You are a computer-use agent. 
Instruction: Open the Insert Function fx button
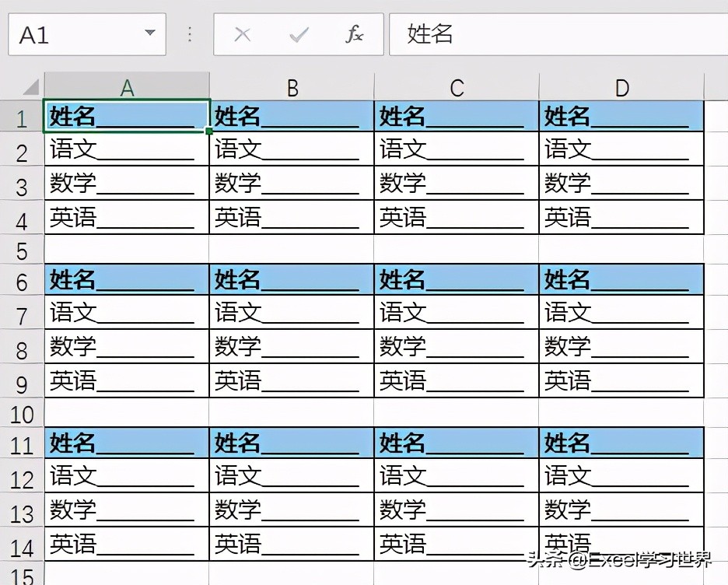tap(354, 34)
